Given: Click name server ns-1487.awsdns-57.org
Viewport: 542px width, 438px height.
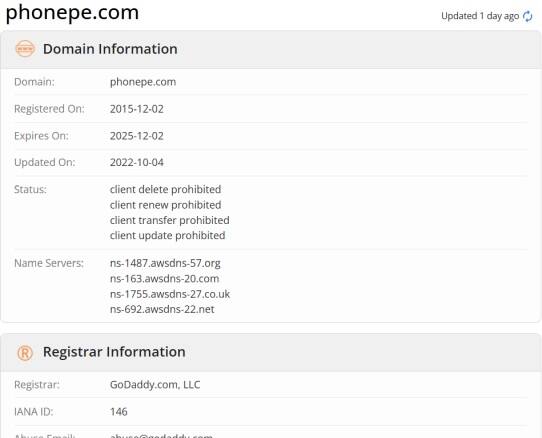Looking at the screenshot, I should 165,263.
